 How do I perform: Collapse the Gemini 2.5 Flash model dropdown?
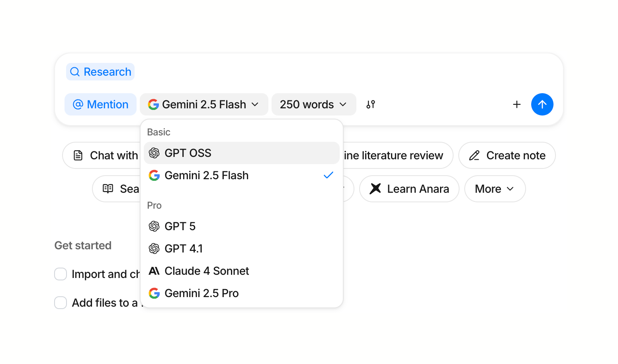203,104
